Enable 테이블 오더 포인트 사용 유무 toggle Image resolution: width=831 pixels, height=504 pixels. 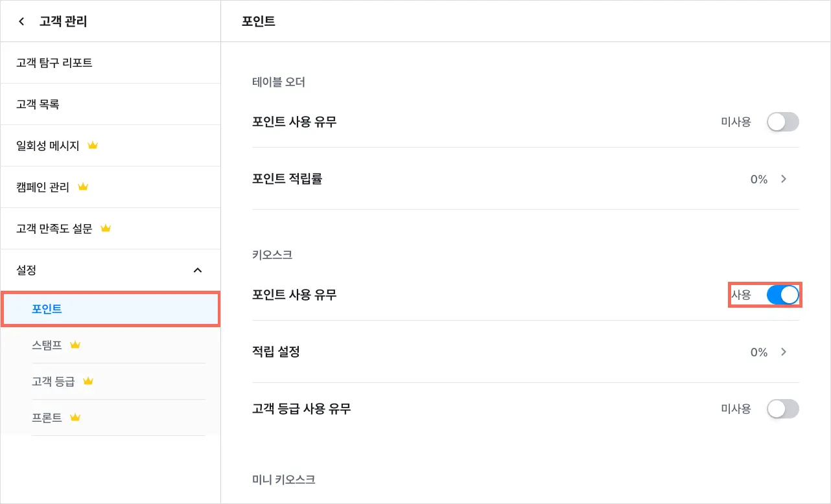(782, 122)
